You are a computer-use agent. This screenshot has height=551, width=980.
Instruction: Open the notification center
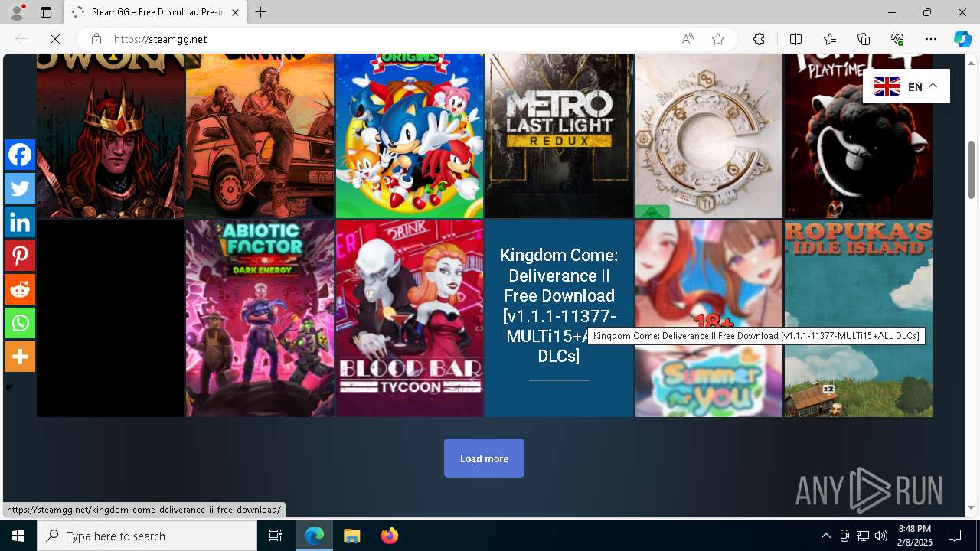(955, 536)
